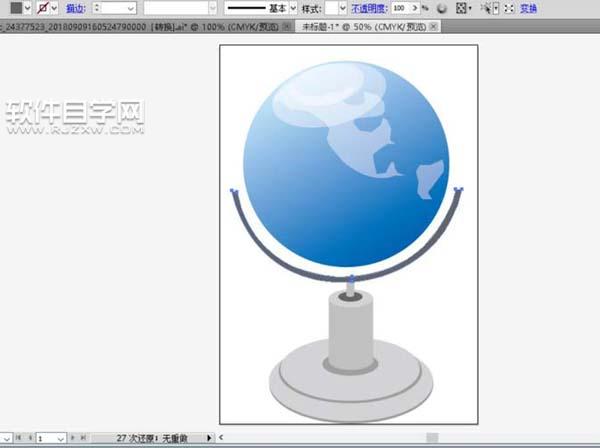Open the 样式 graphic style dropdown
Image resolution: width=600 pixels, height=448 pixels.
pos(342,8)
